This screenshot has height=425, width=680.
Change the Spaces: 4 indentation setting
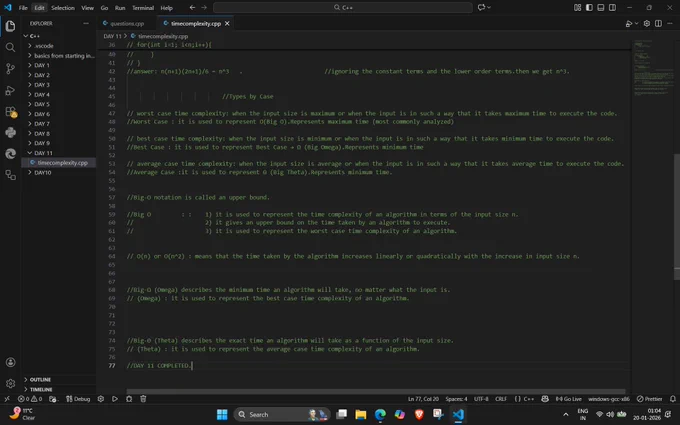coord(456,399)
